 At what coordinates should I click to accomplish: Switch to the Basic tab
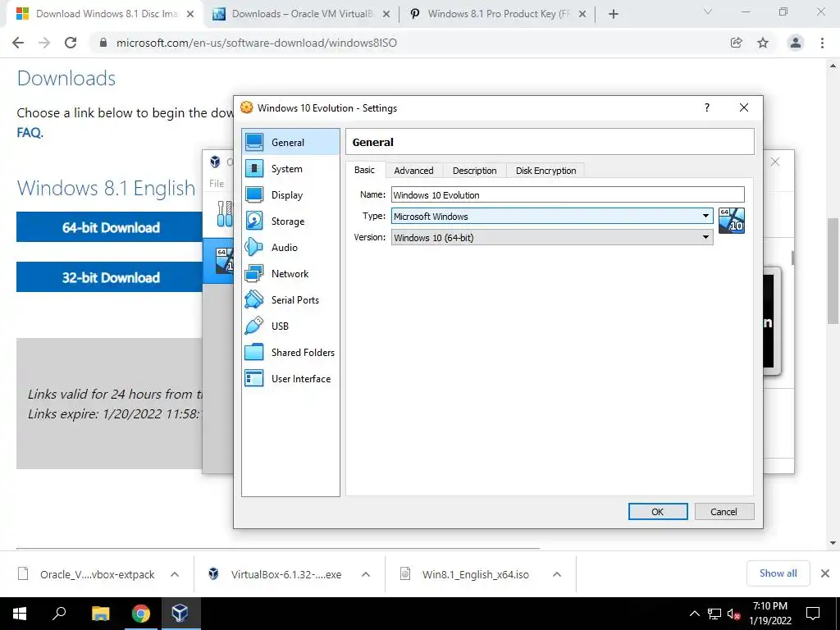[364, 170]
